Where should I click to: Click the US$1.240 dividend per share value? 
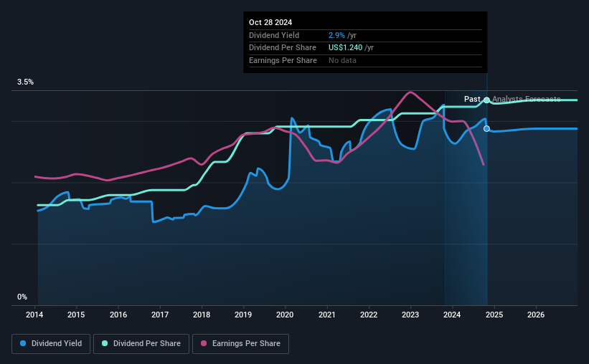click(x=345, y=48)
